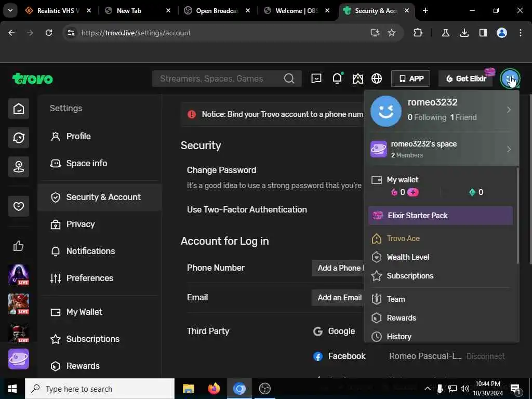This screenshot has height=399, width=532.
Task: Switch to Open Broadcaster browser tab
Action: tap(217, 10)
